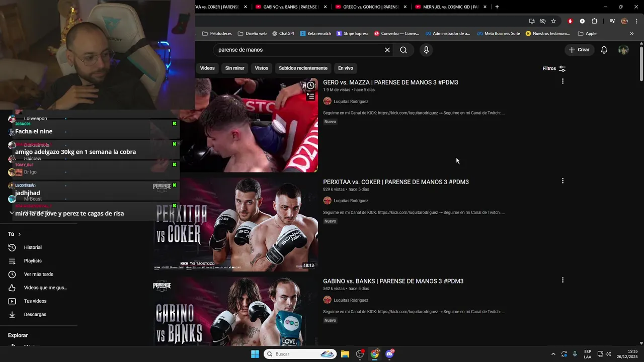The width and height of the screenshot is (644, 362).
Task: Open GABINO vs. BANKS video title
Action: point(393,281)
